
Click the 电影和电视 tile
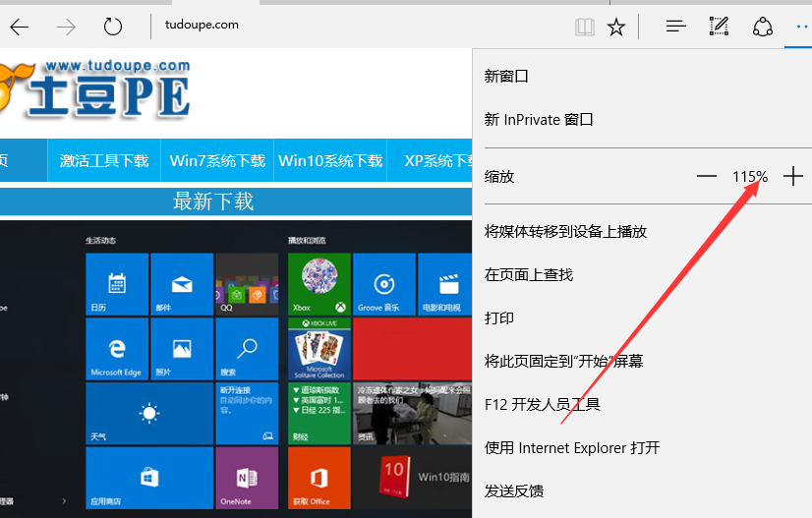445,284
